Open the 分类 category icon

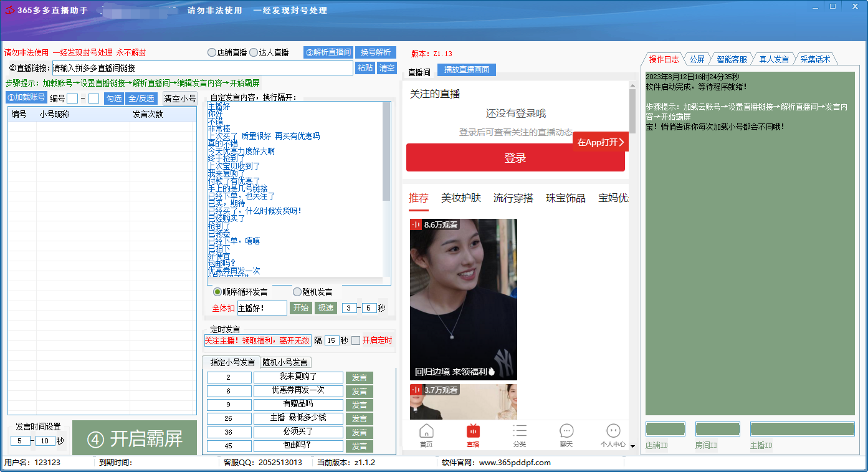point(520,435)
